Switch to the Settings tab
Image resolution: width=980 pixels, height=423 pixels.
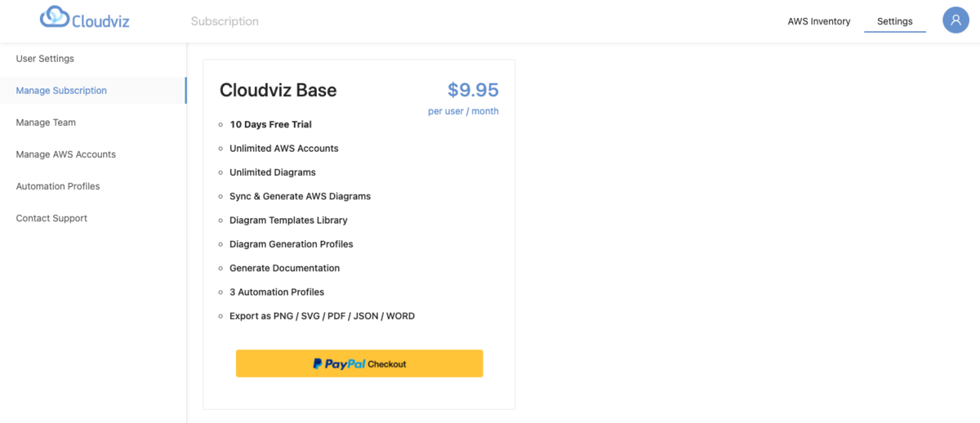click(x=895, y=21)
